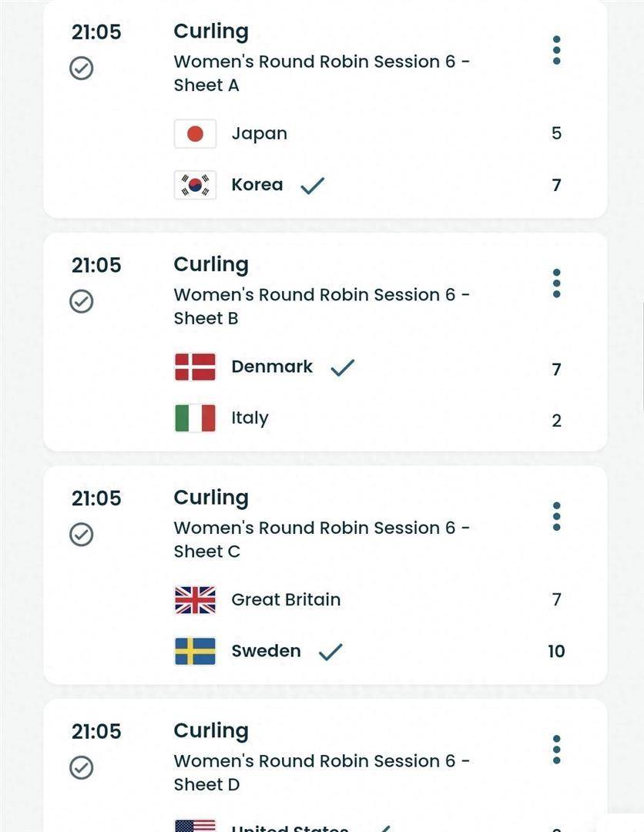Image resolution: width=644 pixels, height=832 pixels.
Task: Click completed status check for Sheet D
Action: tap(82, 767)
